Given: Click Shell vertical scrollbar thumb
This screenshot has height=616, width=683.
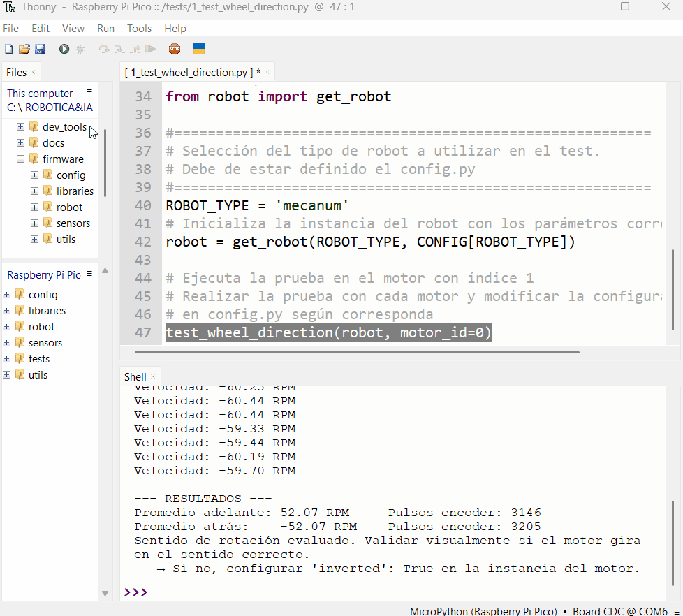Looking at the screenshot, I should pos(673,543).
